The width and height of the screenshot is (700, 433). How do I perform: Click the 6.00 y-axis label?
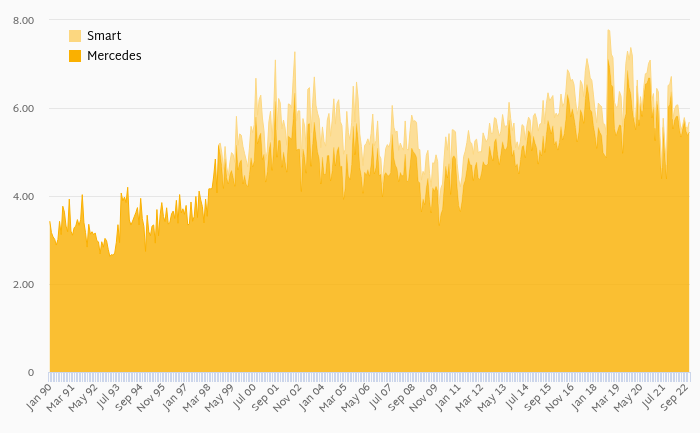point(22,108)
